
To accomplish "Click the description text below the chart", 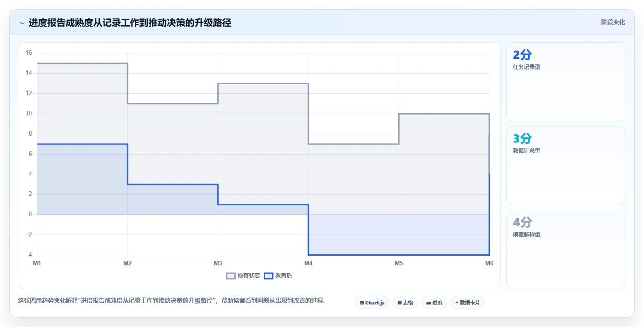I will click(x=172, y=301).
